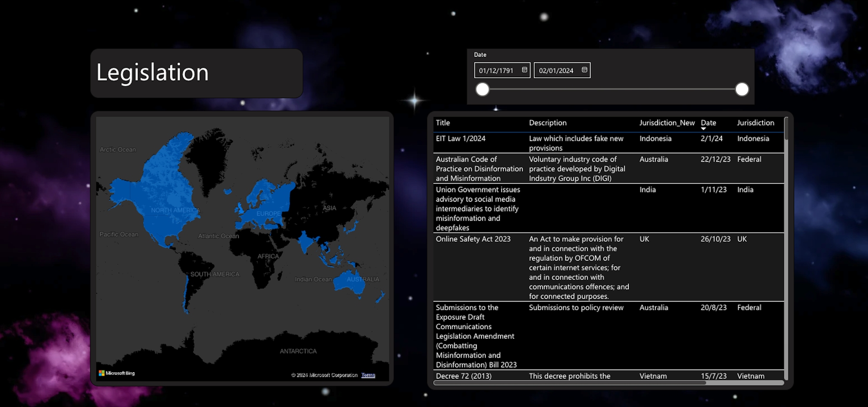Click the end date field 02/01/2024
This screenshot has height=407, width=868.
(x=562, y=70)
